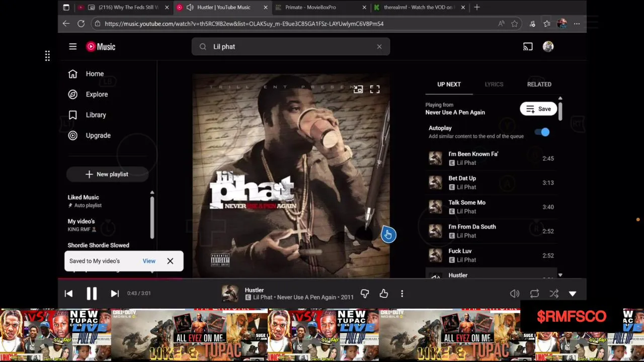
Task: Bookmark this page with star icon
Action: 515,24
